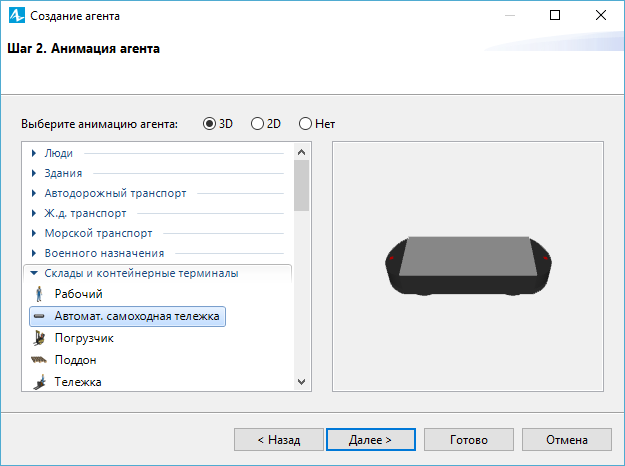Select the Рабочий list item
The width and height of the screenshot is (625, 466).
tap(79, 294)
